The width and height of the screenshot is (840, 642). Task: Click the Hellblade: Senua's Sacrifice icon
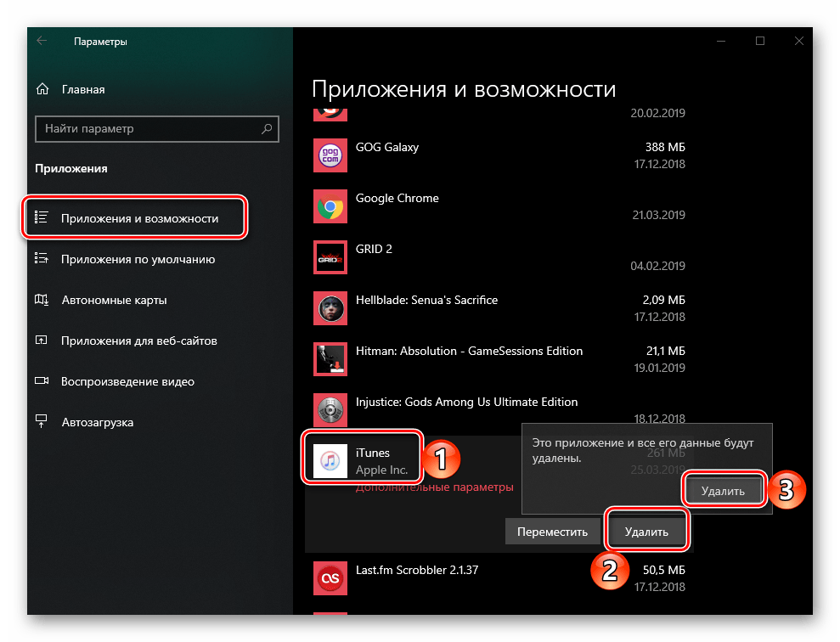point(330,308)
